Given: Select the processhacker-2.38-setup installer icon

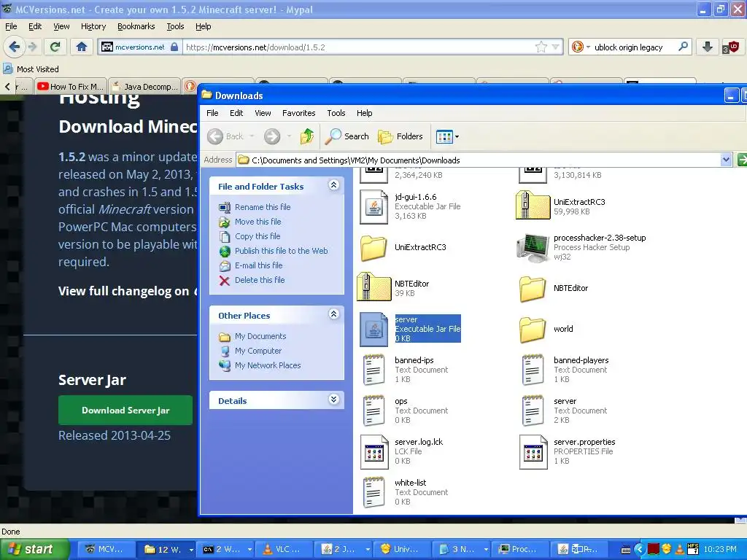Looking at the screenshot, I should [533, 248].
